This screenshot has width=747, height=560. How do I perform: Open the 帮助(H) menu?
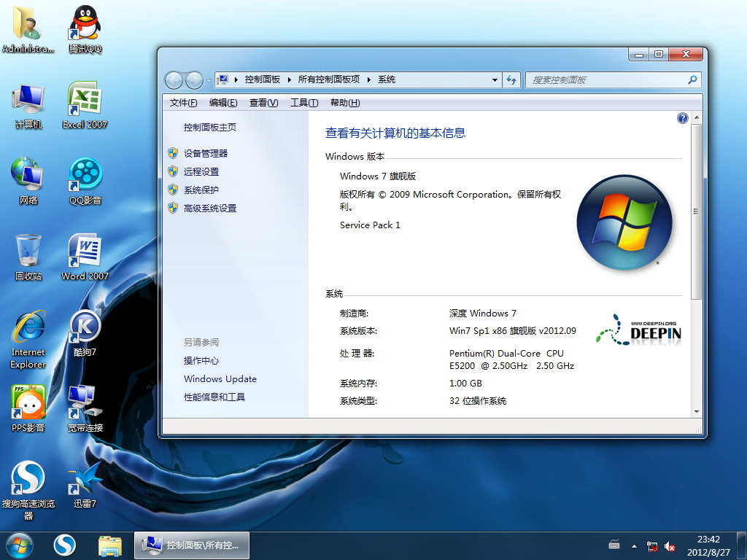[345, 102]
